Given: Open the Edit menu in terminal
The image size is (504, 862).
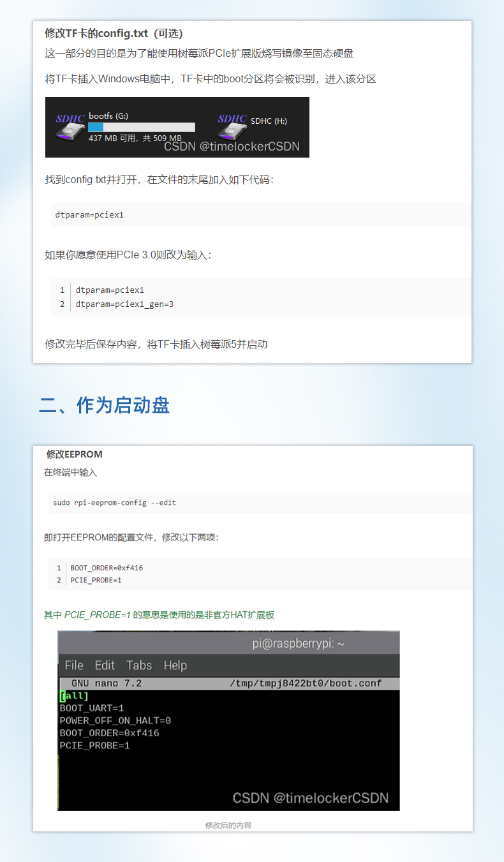Looking at the screenshot, I should click(x=105, y=665).
